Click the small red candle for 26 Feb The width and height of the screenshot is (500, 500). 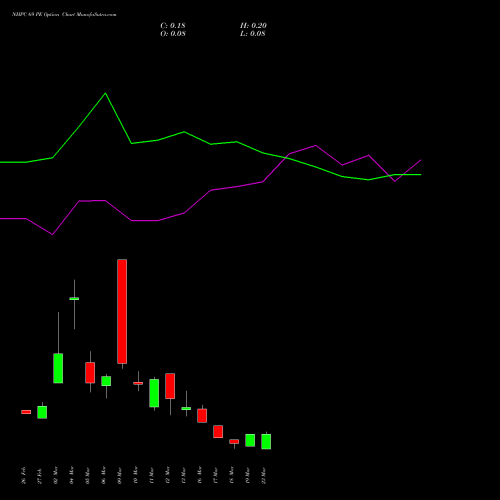[x=26, y=412]
